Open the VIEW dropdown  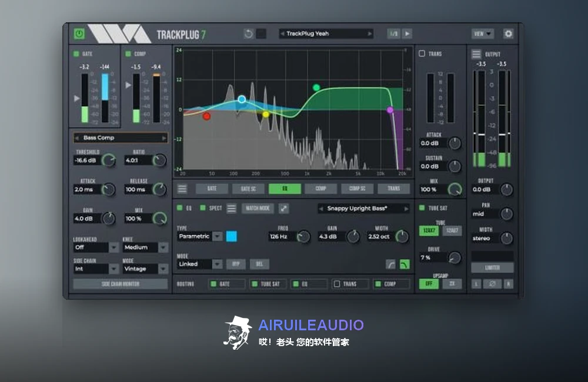[482, 33]
